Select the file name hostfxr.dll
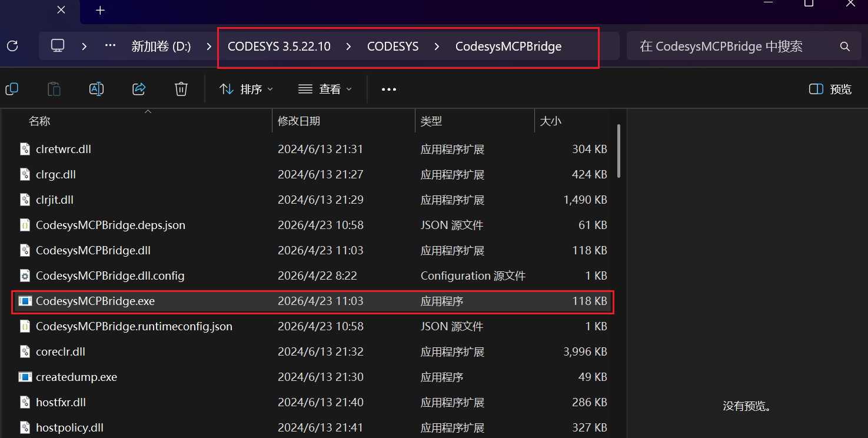 (61, 403)
